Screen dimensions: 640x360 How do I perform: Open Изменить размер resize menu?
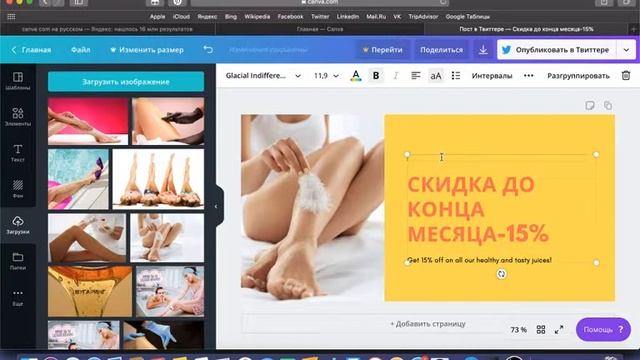point(147,50)
